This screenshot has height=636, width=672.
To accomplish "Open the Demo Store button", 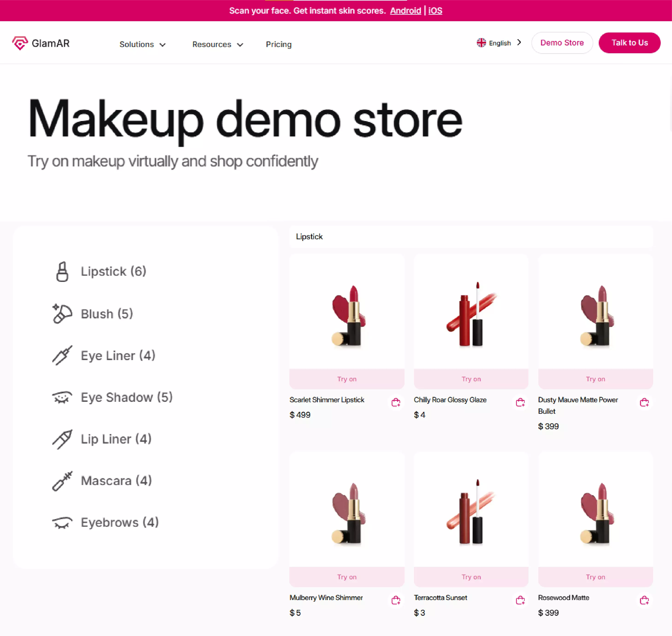I will 561,43.
